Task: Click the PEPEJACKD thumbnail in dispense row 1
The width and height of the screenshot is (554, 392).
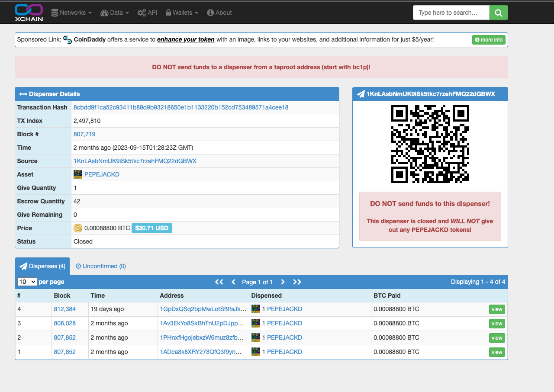Action: pos(256,352)
